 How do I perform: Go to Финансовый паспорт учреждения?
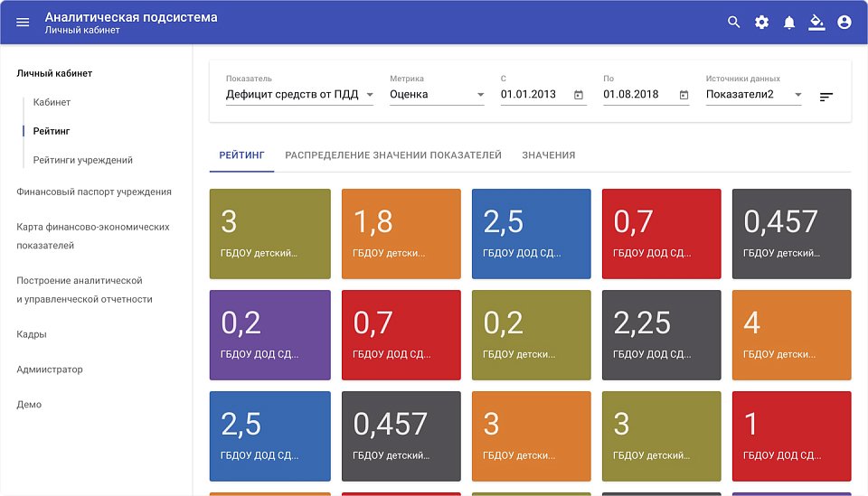[93, 192]
